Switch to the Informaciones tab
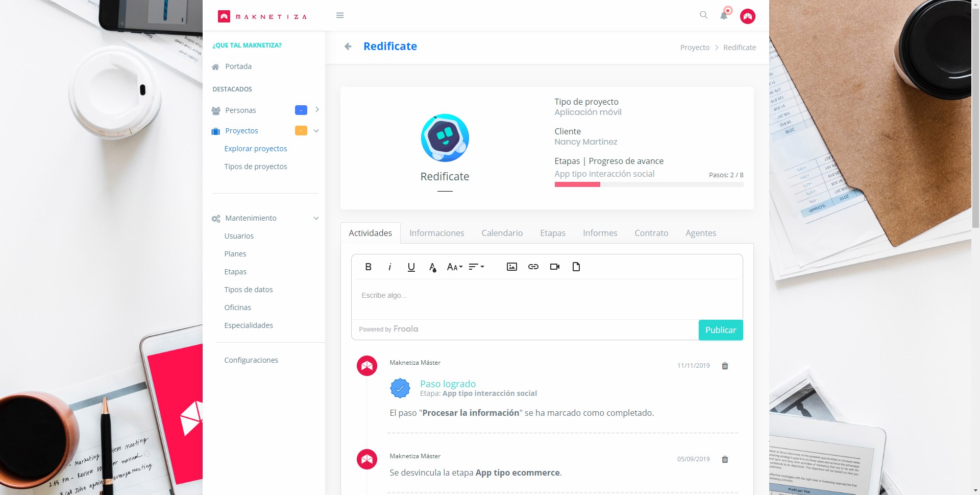This screenshot has height=495, width=980. (437, 233)
